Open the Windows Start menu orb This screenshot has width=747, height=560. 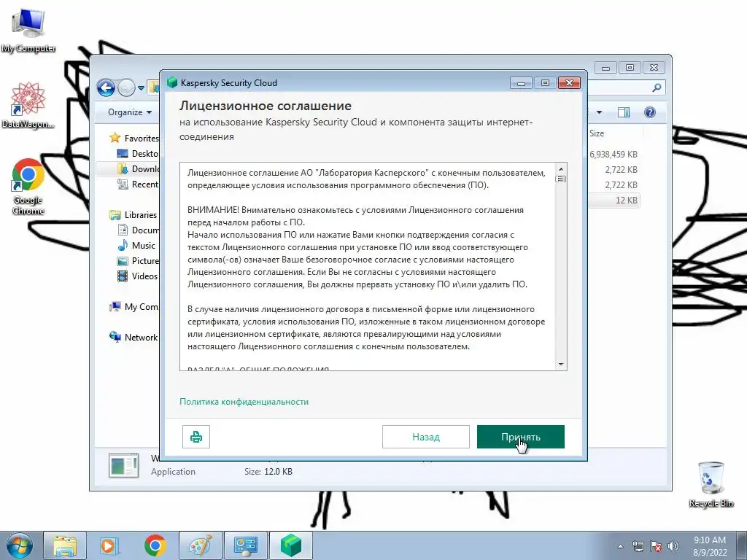pos(20,545)
